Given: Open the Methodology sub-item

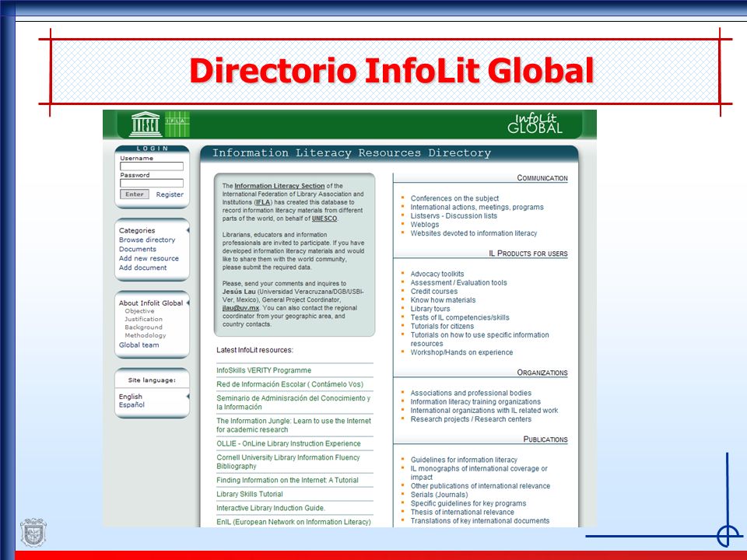Looking at the screenshot, I should [146, 335].
